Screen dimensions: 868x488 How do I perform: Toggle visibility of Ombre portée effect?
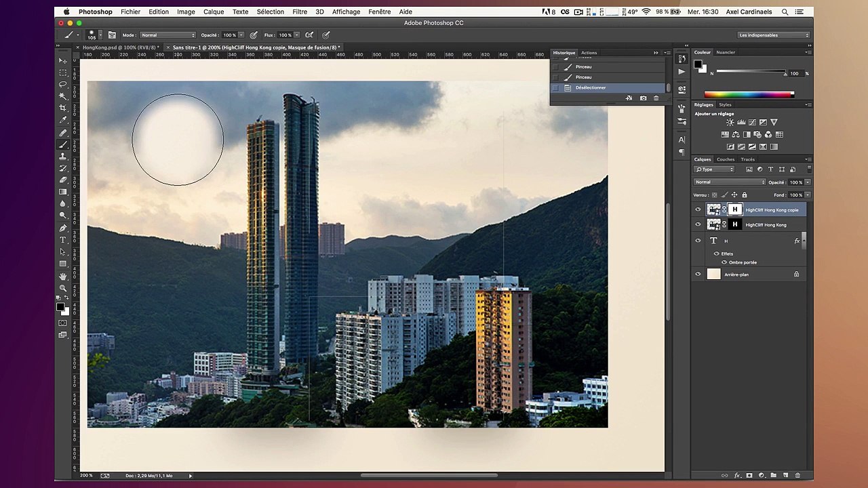click(x=724, y=262)
